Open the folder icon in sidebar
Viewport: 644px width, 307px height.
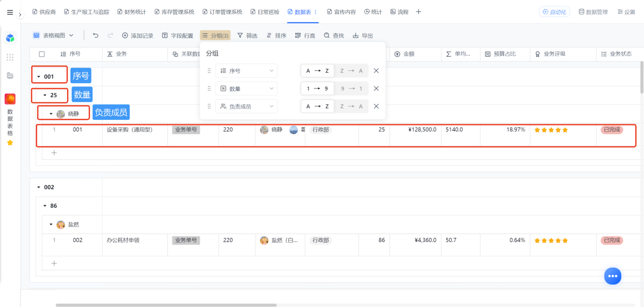10,75
